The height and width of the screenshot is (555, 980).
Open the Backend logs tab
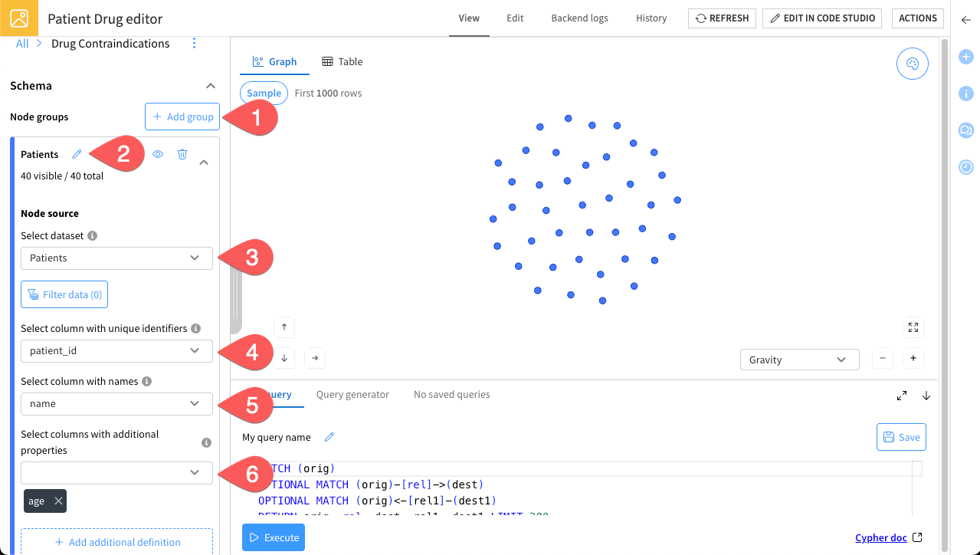pyautogui.click(x=578, y=18)
